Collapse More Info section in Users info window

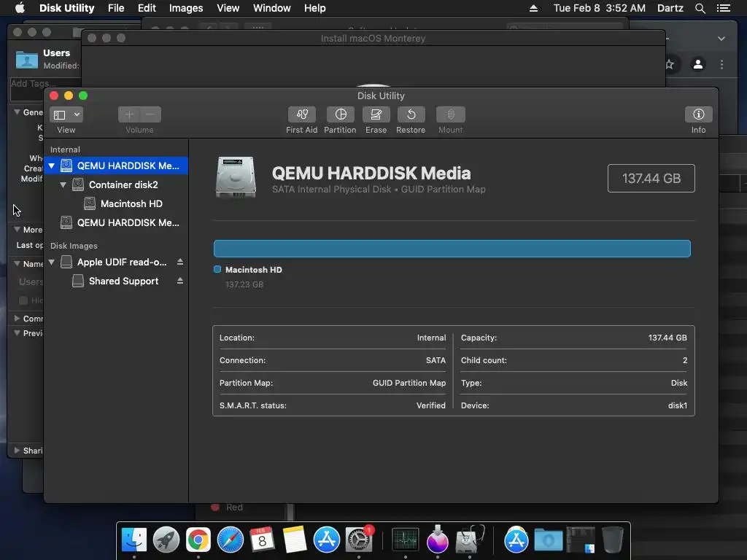pos(18,229)
